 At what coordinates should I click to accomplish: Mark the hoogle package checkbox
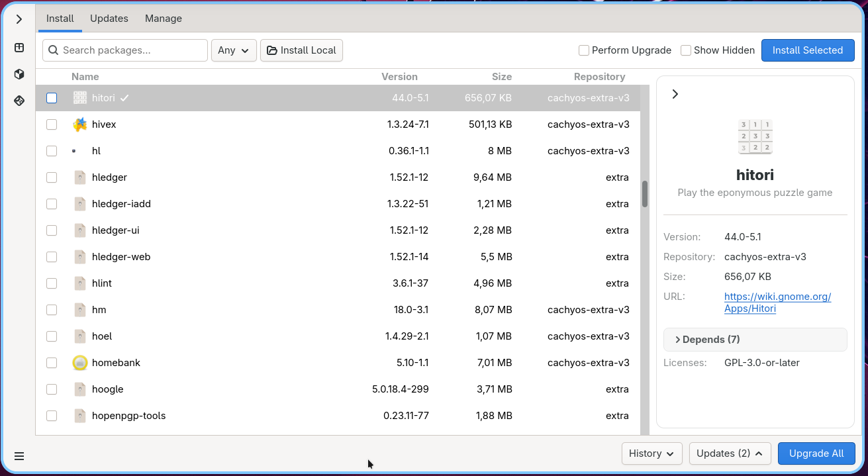point(52,389)
